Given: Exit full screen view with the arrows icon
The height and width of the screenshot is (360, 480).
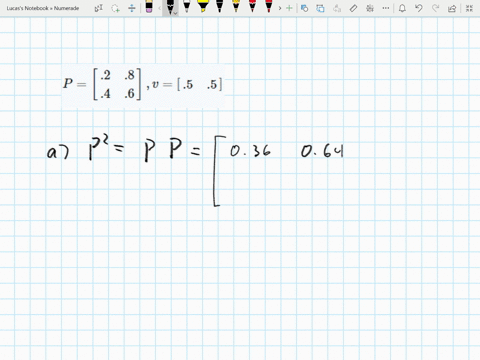Looking at the screenshot, I should 469,8.
